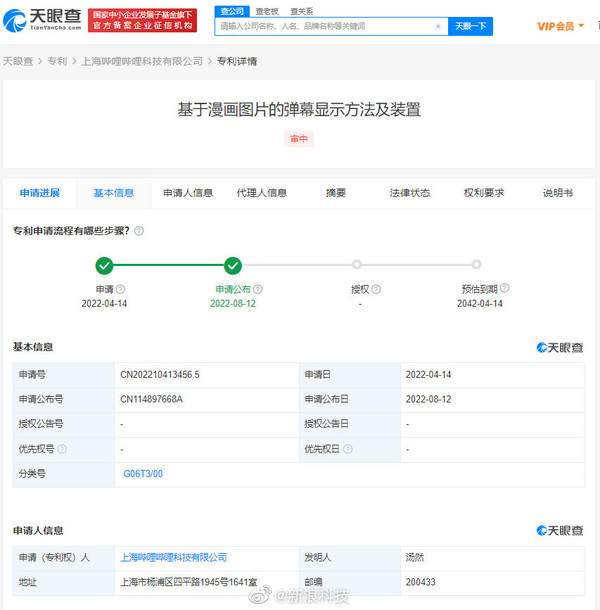Switch to the 法律状态 tab
The image size is (600, 610).
point(410,193)
